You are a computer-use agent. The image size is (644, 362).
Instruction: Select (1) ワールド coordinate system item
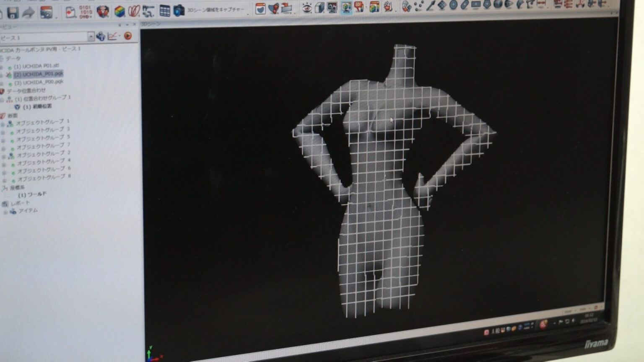[x=32, y=194]
